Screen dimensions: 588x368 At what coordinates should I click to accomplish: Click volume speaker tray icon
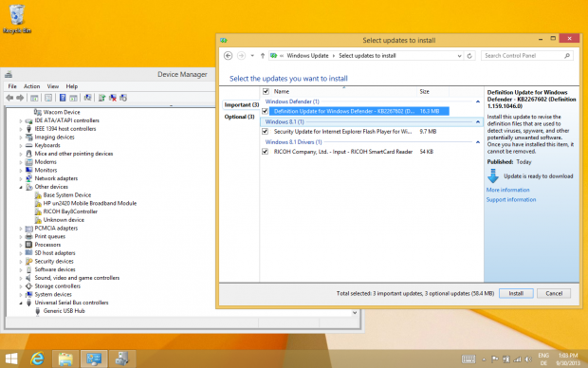(528, 359)
